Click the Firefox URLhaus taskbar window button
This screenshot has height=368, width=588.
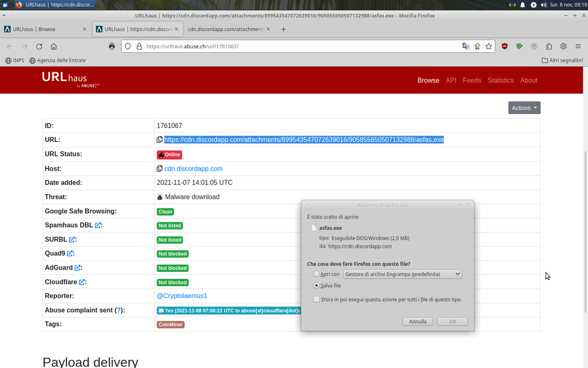pos(55,5)
